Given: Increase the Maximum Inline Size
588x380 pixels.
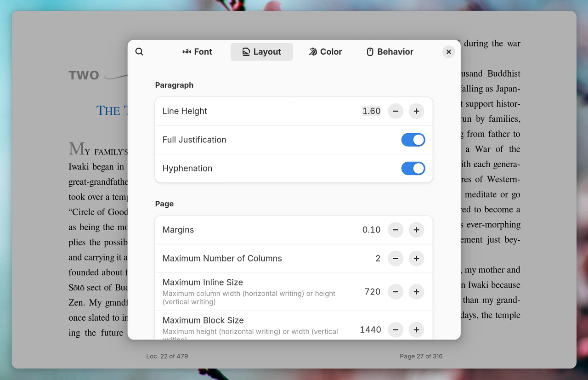Looking at the screenshot, I should [x=416, y=291].
